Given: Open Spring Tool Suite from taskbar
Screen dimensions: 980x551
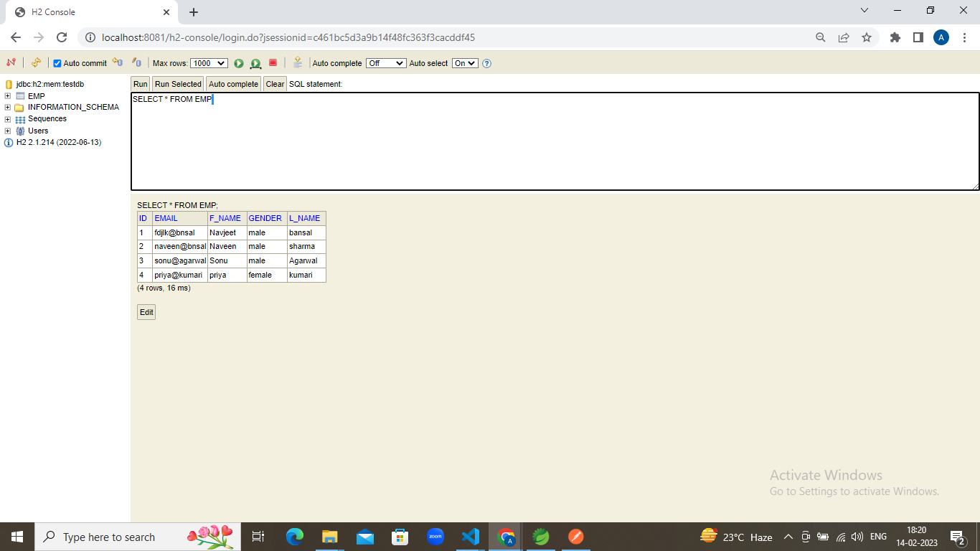Looking at the screenshot, I should pos(541,537).
